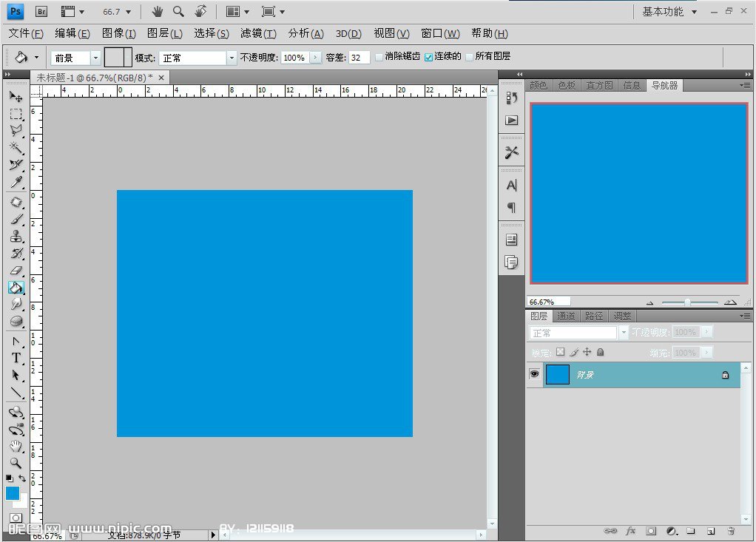Screen dimensions: 756x542
Task: Hide the 背景 layer using eye icon
Action: (534, 375)
